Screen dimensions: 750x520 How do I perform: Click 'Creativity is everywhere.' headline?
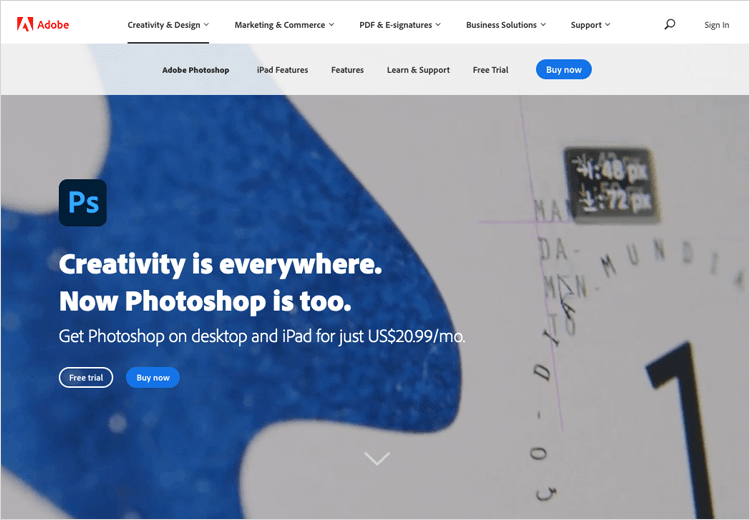point(221,264)
